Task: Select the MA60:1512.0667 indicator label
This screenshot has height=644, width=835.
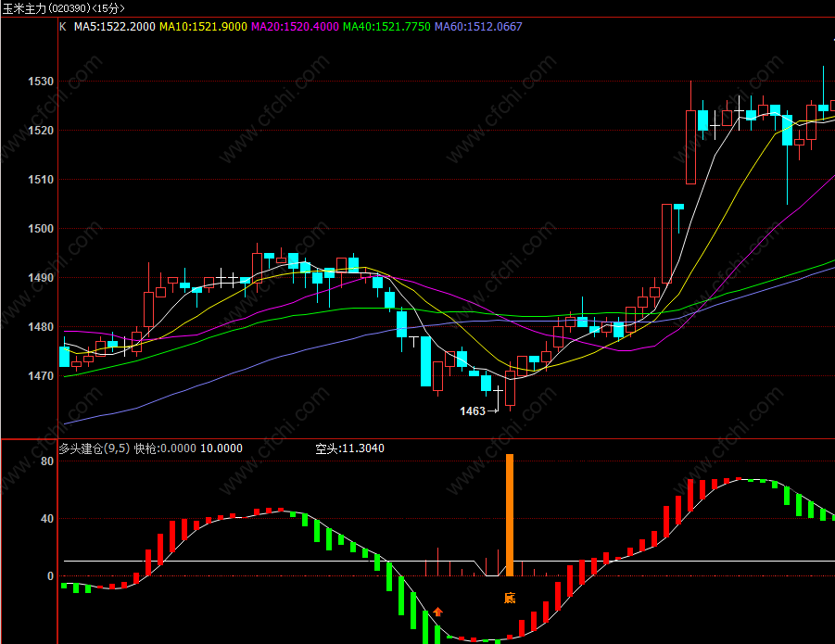Action: pyautogui.click(x=478, y=27)
